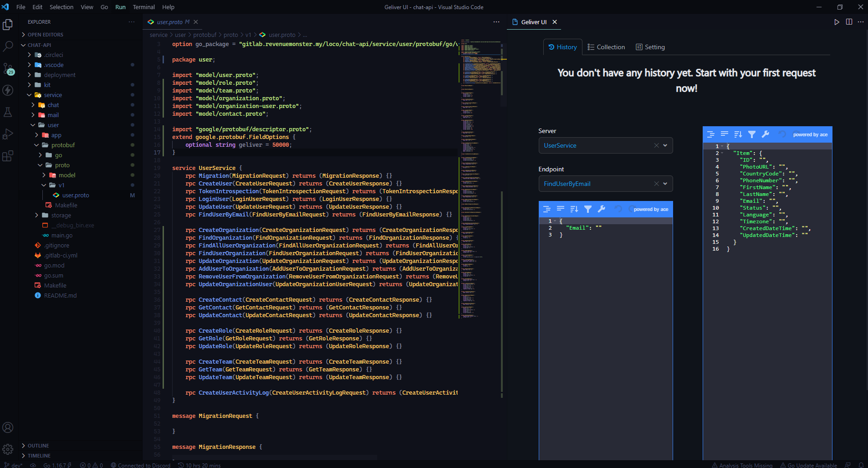This screenshot has height=468, width=868.
Task: Open the Endpoint dropdown arrow
Action: click(665, 184)
